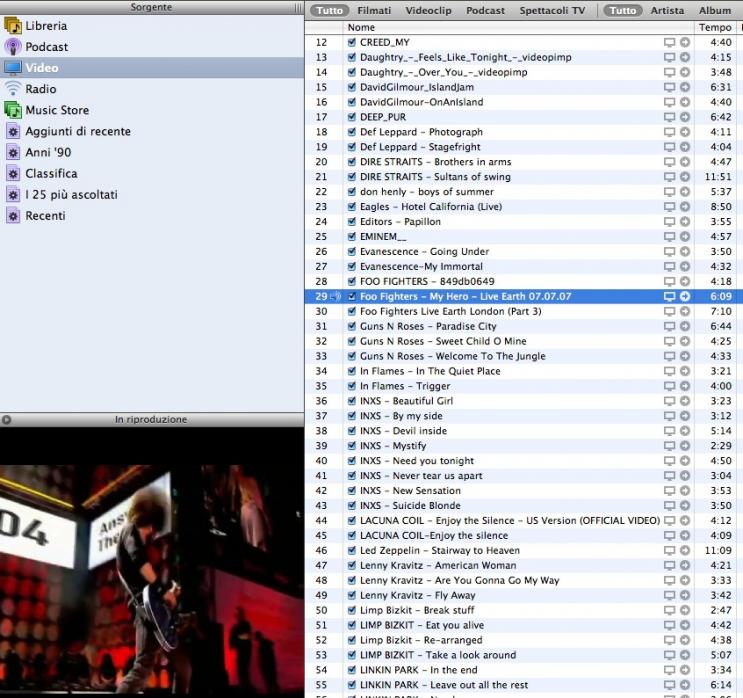Select the Recenti smart playlist icon
The height and width of the screenshot is (698, 743).
[x=13, y=216]
